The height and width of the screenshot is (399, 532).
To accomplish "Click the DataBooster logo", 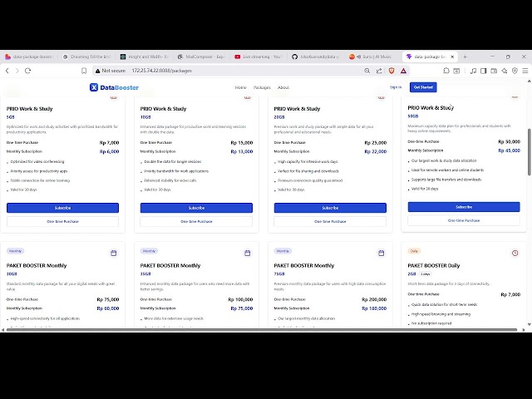I will (x=114, y=87).
